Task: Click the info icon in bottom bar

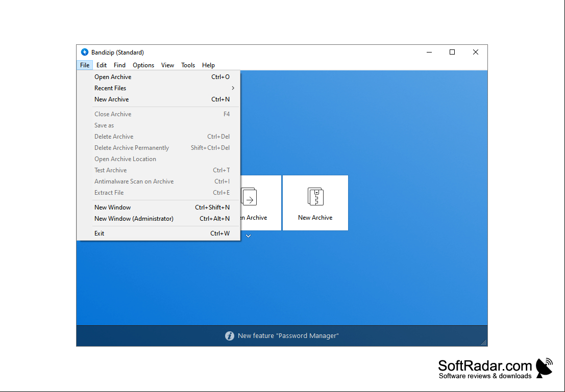Action: [230, 336]
